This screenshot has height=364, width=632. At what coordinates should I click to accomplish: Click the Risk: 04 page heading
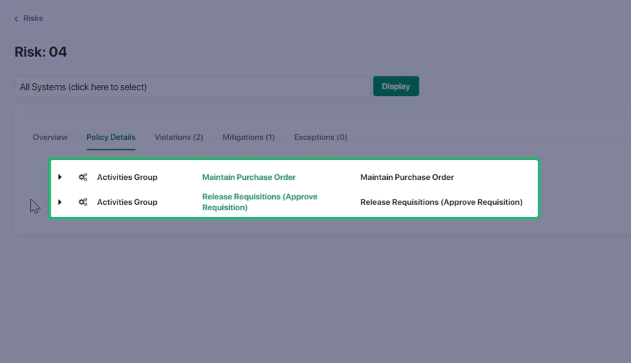click(41, 52)
